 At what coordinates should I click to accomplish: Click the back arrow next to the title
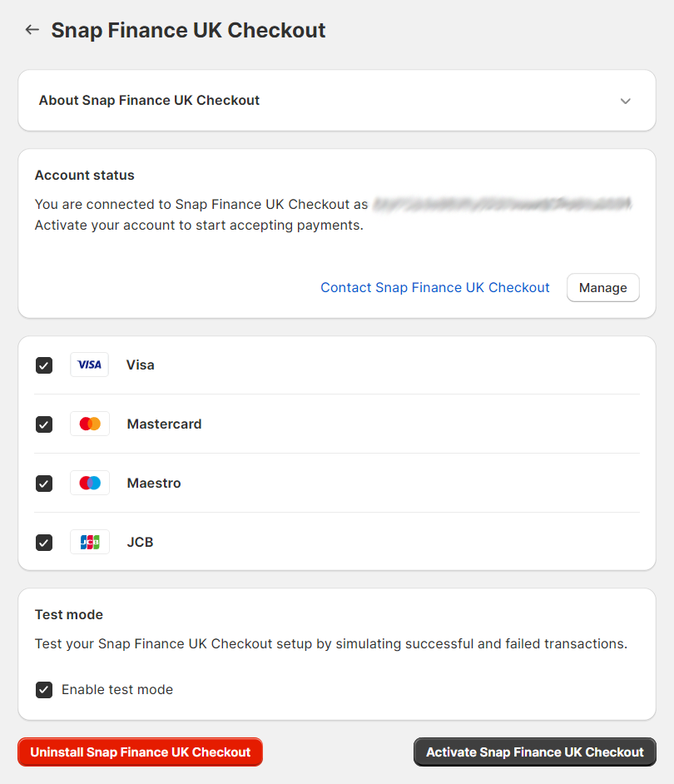(32, 29)
